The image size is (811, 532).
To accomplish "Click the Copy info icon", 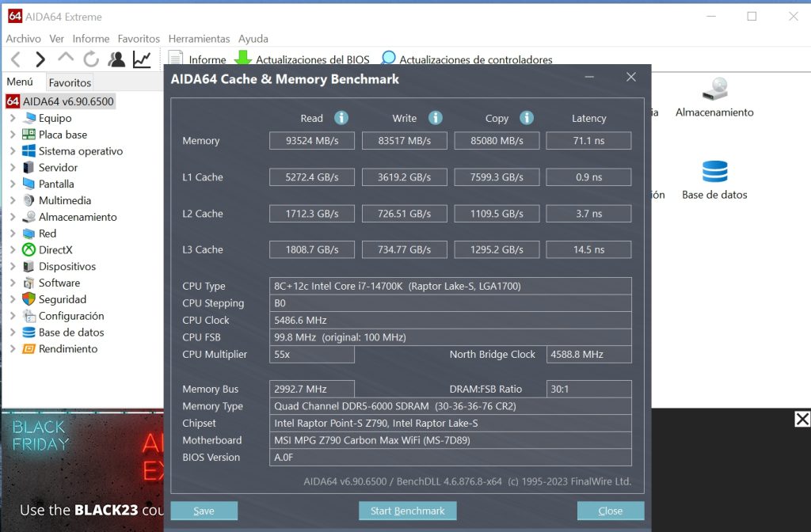I will (527, 118).
